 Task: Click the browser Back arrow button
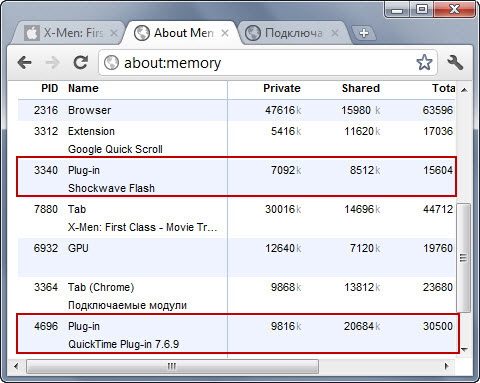coord(25,62)
